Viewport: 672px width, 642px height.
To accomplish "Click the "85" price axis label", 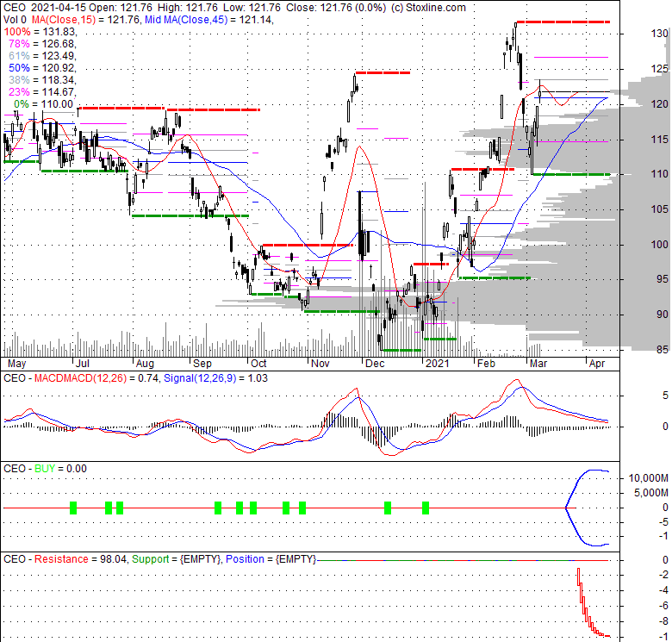I will pyautogui.click(x=663, y=349).
